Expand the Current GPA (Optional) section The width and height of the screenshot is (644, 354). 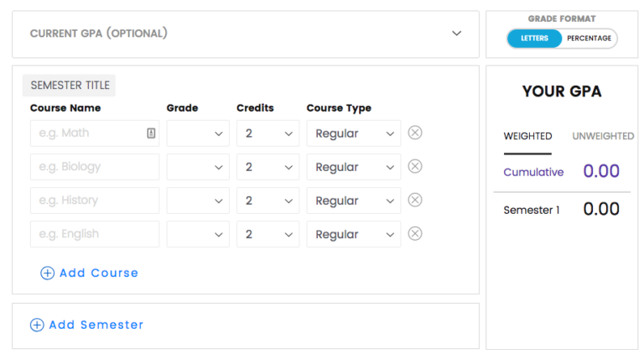pyautogui.click(x=457, y=34)
